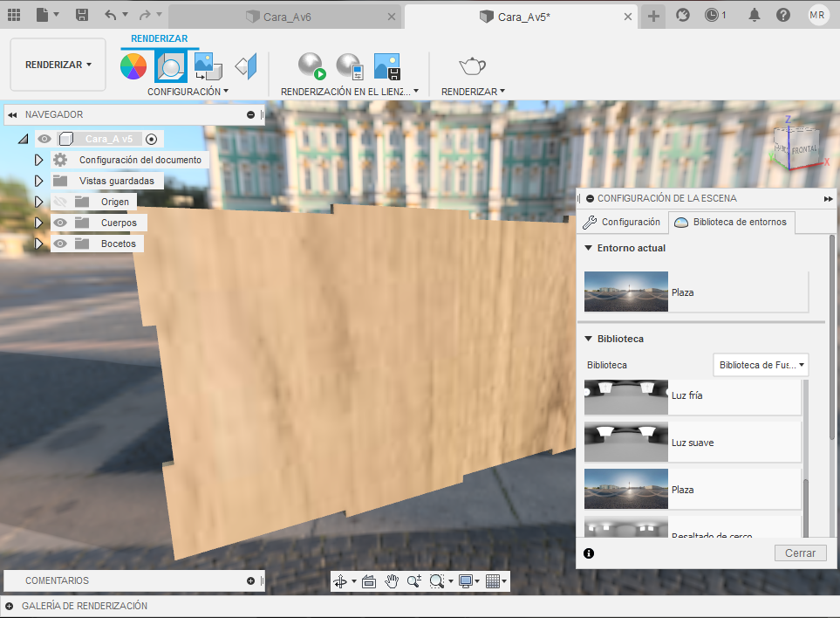Select the Scene Settings tool icon

(171, 66)
